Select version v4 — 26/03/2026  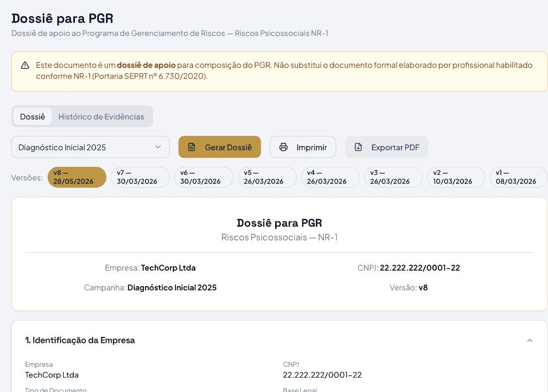330,177
